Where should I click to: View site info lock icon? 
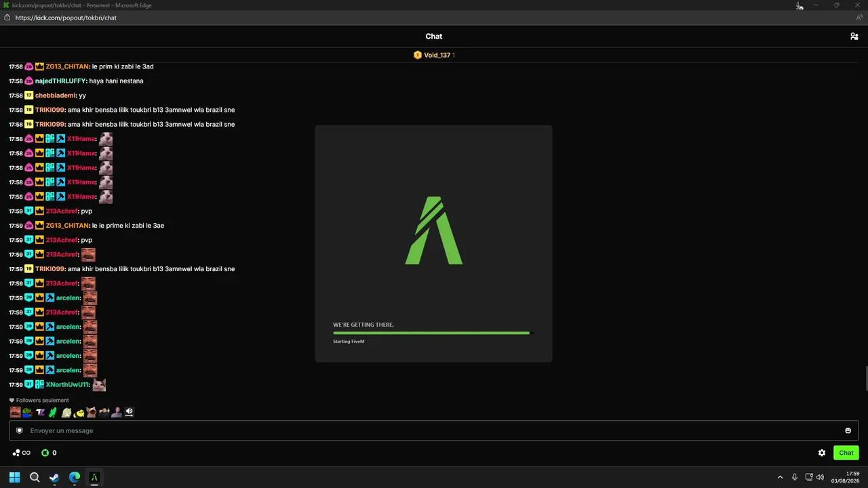coord(7,18)
